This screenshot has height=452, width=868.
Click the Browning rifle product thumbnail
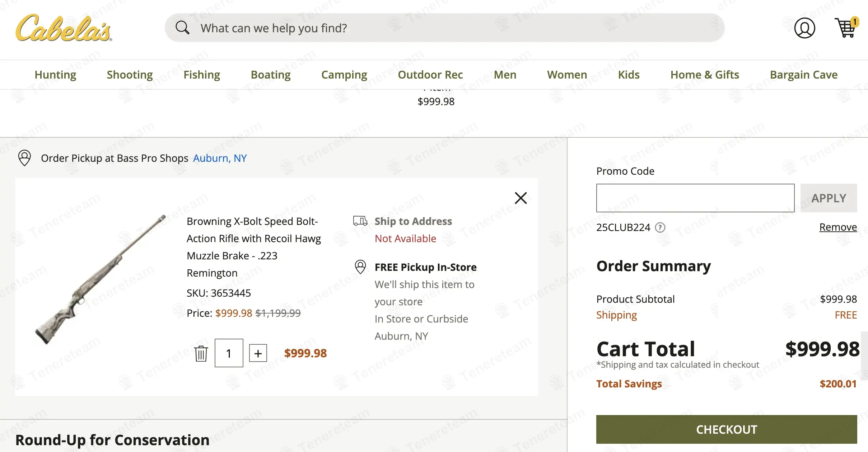click(x=101, y=280)
